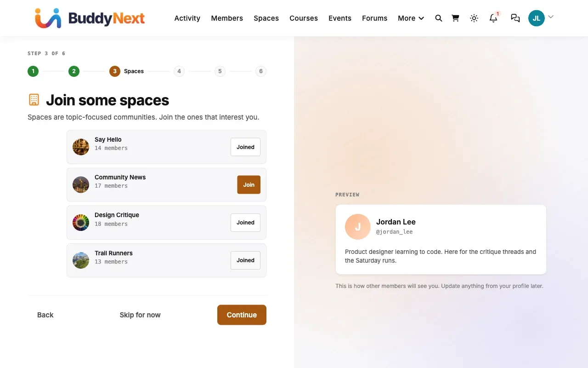Click Say Hello space thumbnail
588x368 pixels.
81,147
